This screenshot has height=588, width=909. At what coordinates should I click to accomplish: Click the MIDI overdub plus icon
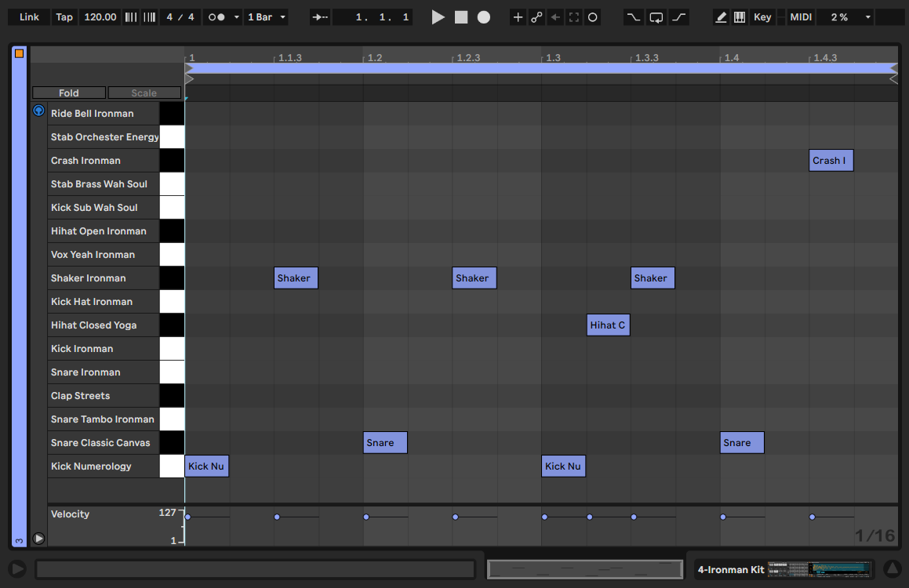click(x=518, y=17)
